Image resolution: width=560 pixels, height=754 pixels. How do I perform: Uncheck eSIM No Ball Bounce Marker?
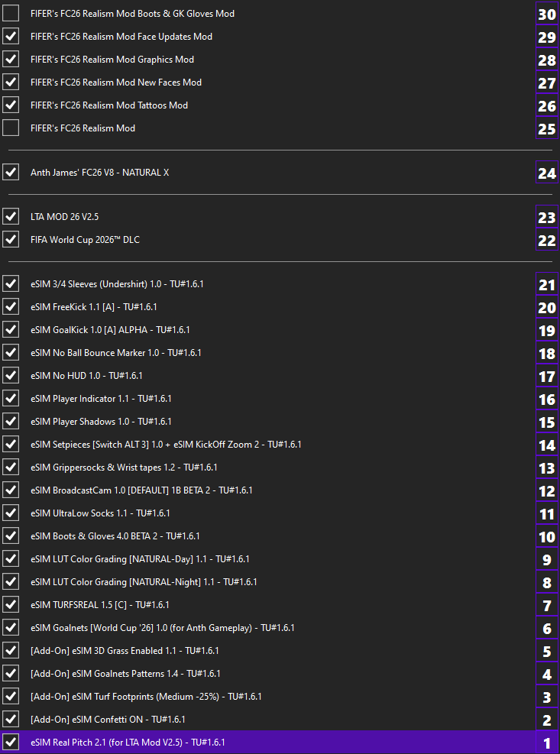[x=11, y=352]
